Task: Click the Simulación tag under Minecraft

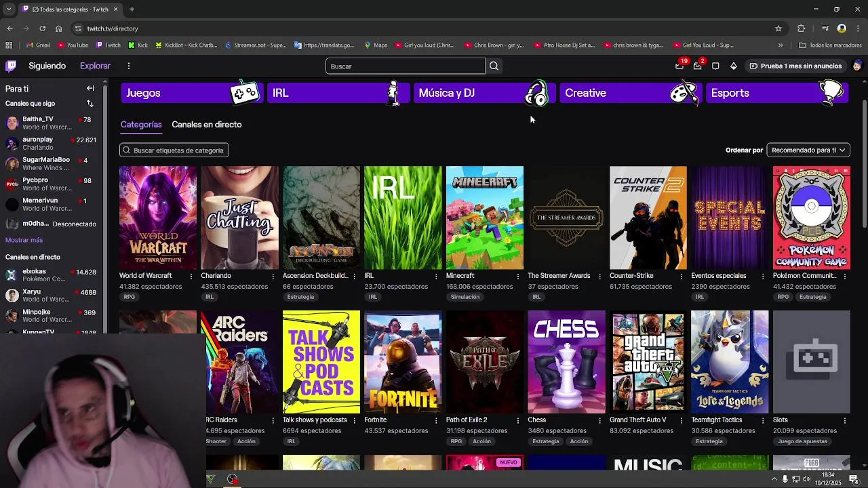Action: point(465,297)
